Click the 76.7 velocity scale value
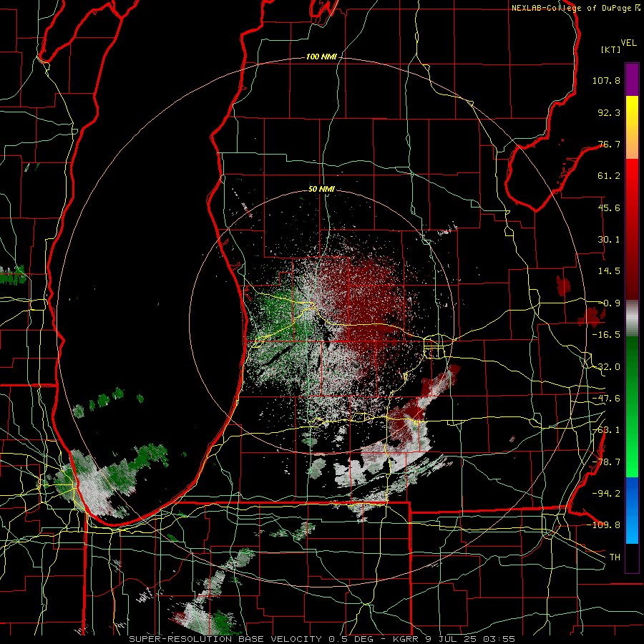The width and height of the screenshot is (644, 644). 609,144
